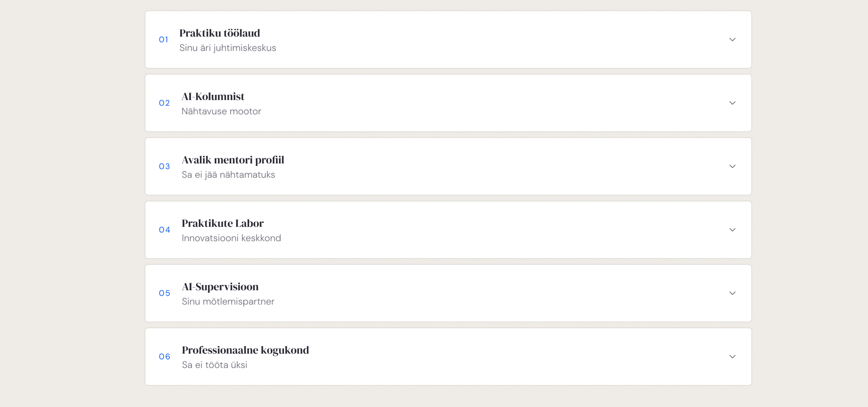The width and height of the screenshot is (868, 407).
Task: Select the Avalik mentori profiil heading
Action: [x=233, y=160]
